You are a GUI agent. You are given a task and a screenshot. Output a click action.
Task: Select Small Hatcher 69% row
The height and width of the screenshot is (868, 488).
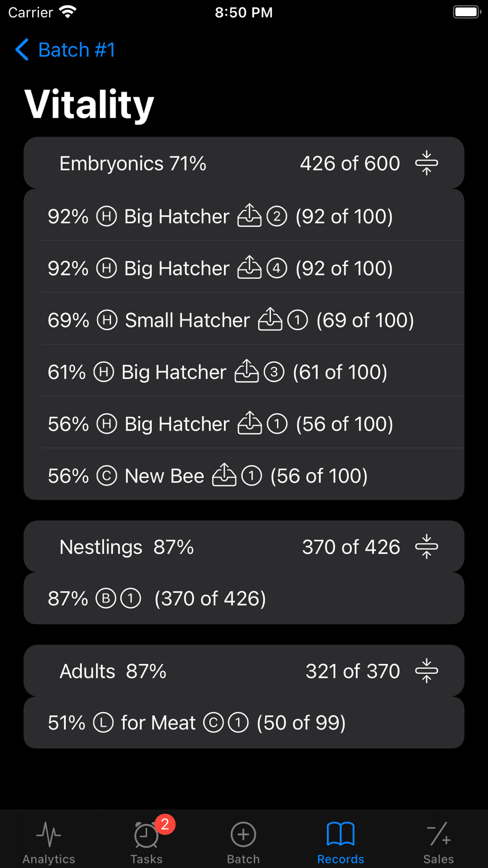244,320
